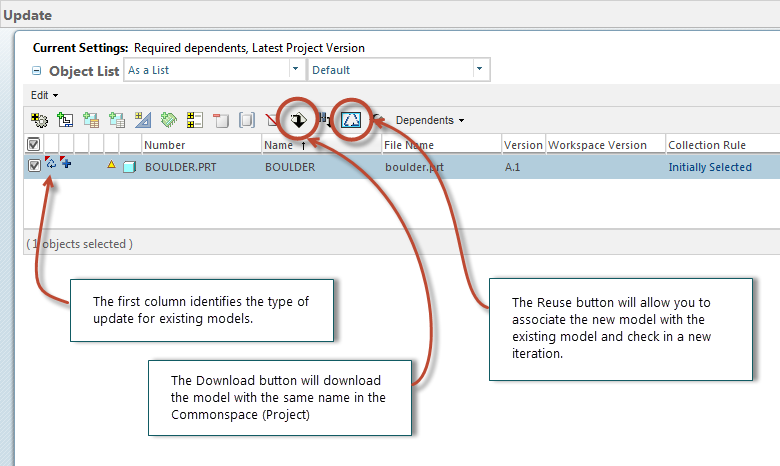Select the BOULDER.PRT number cell
Image resolution: width=780 pixels, height=466 pixels.
click(181, 167)
